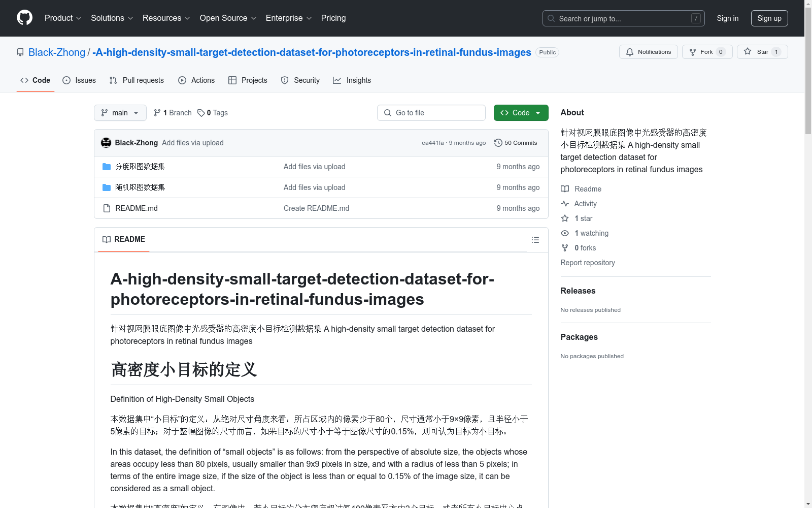This screenshot has width=812, height=508.
Task: Open the 分度取图数据集 folder
Action: [140, 167]
